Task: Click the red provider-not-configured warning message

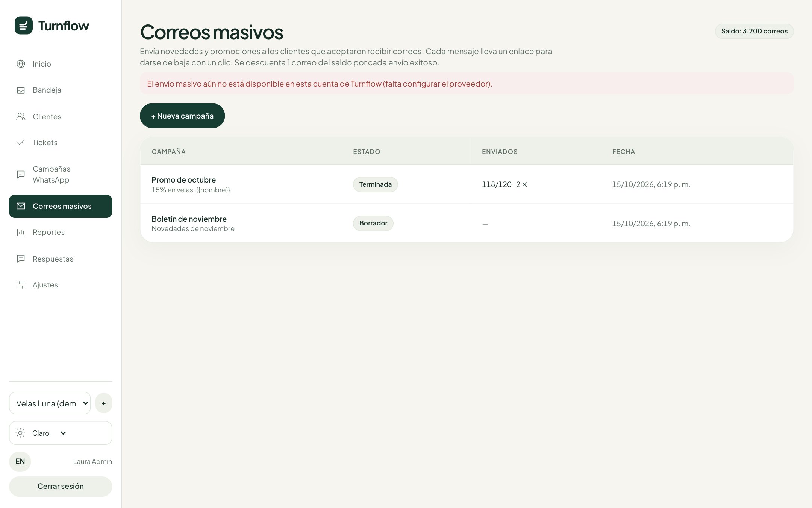Action: click(467, 84)
